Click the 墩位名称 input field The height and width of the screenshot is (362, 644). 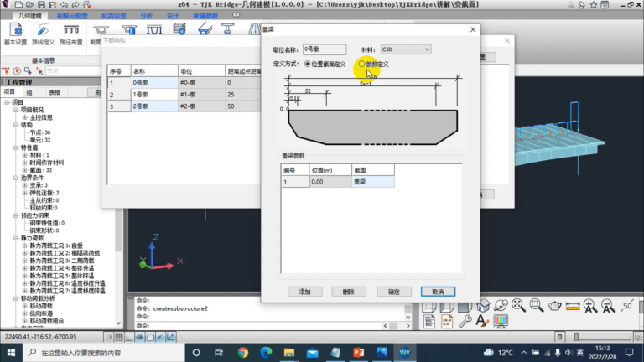coord(325,49)
